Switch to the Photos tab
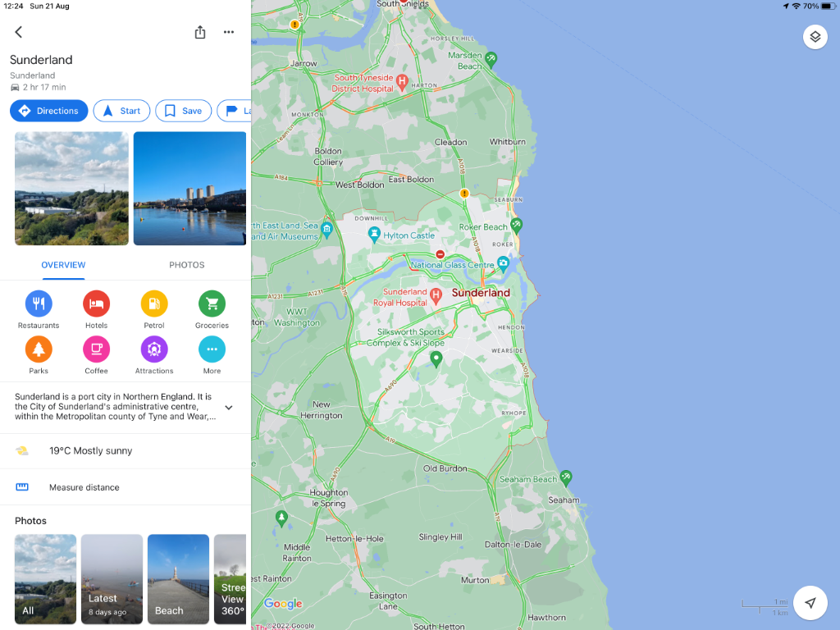 (x=187, y=265)
